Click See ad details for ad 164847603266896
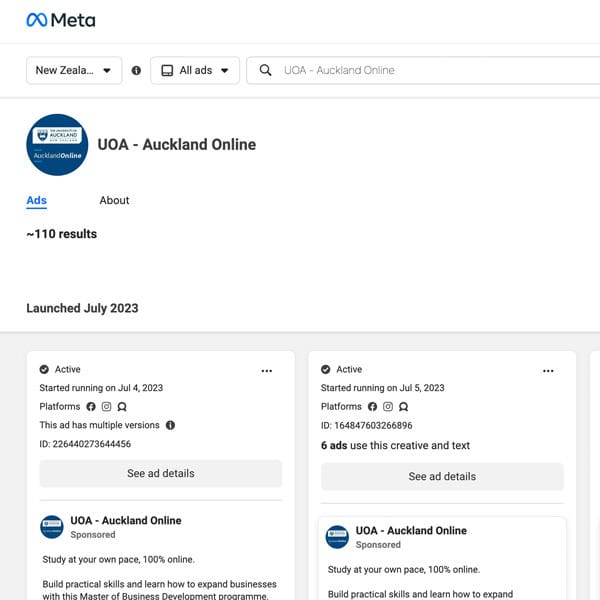Screen dimensions: 600x600 pos(442,476)
